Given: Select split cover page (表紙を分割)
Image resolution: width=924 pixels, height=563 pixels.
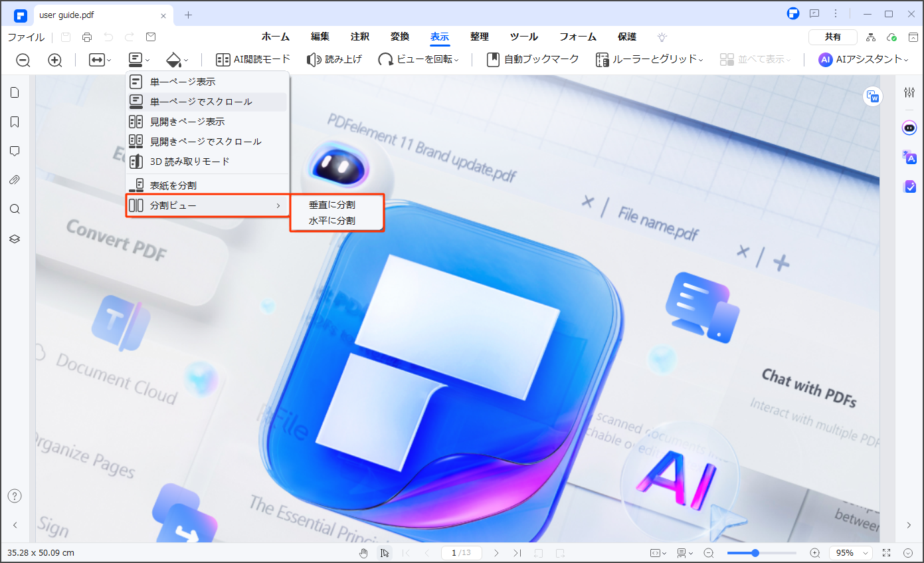Looking at the screenshot, I should point(207,185).
